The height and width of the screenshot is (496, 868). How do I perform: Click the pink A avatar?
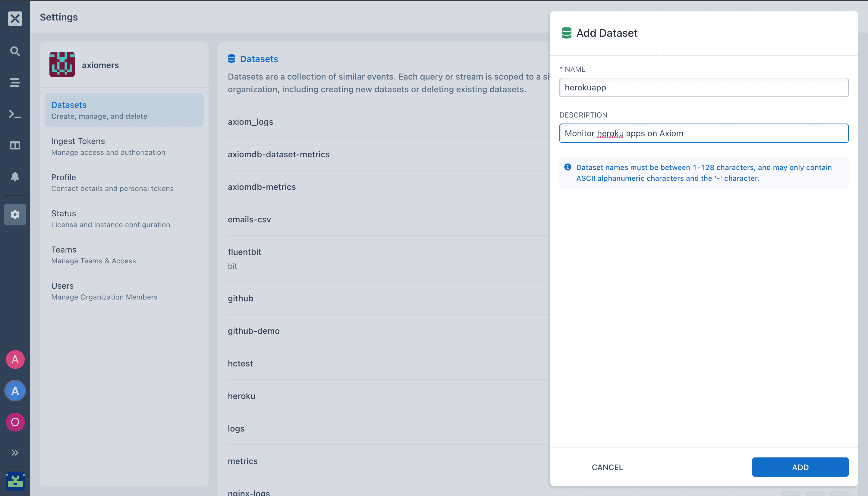pos(15,359)
